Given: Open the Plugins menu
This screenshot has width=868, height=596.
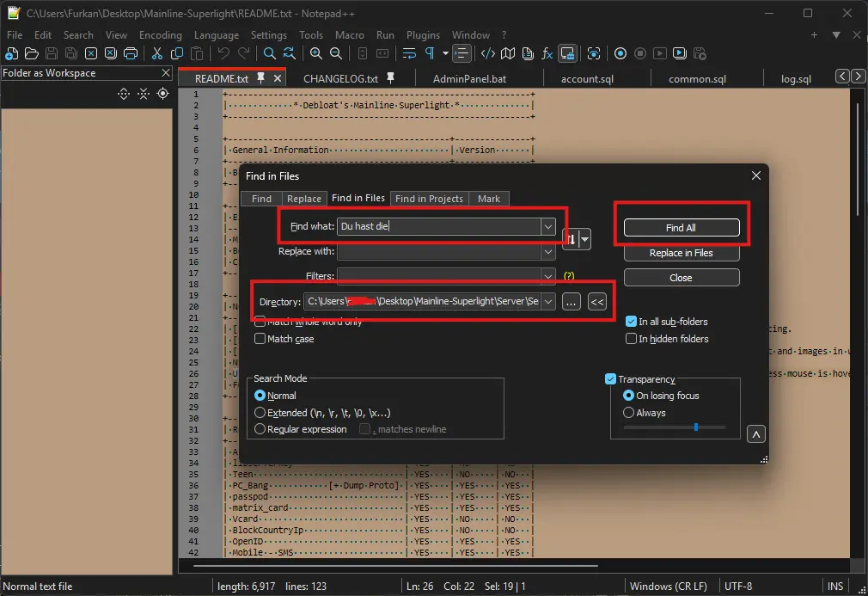Looking at the screenshot, I should pos(423,35).
